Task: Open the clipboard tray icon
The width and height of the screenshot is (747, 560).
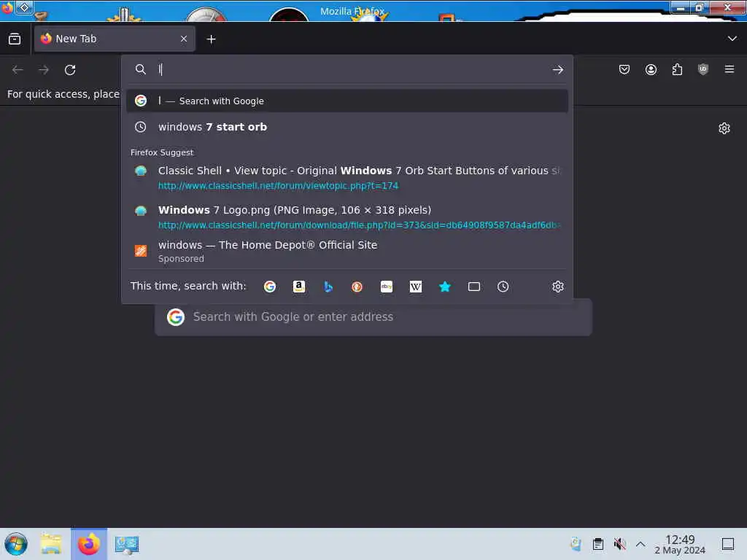Action: point(598,544)
